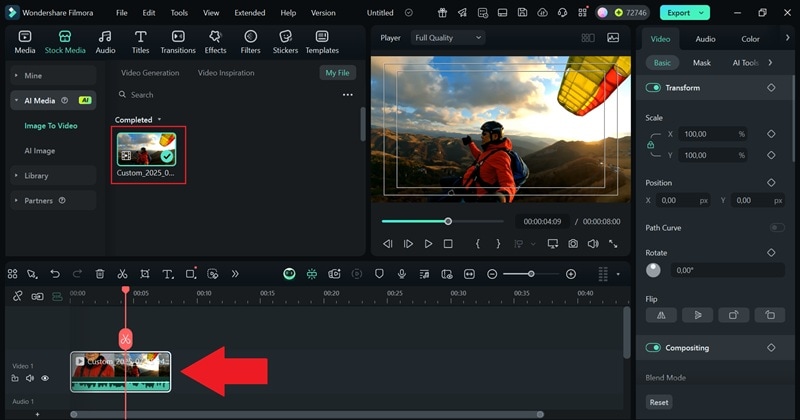Click the Reset button
This screenshot has width=800, height=420.
click(659, 402)
